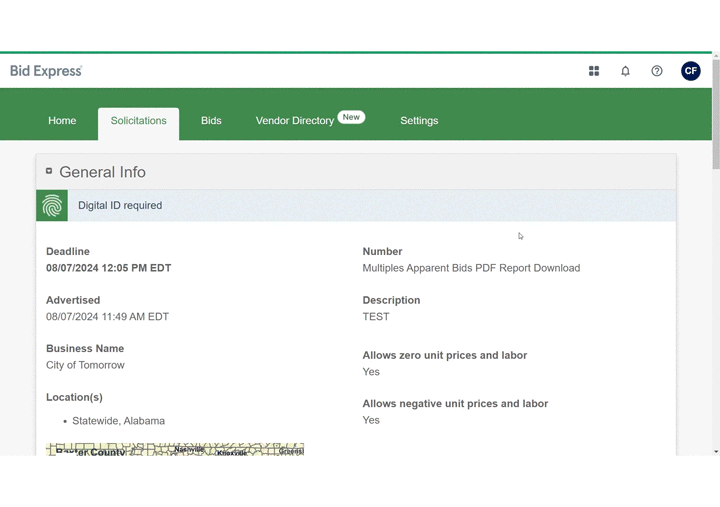Select the Solicitations tab
The image size is (720, 507).
click(x=139, y=121)
